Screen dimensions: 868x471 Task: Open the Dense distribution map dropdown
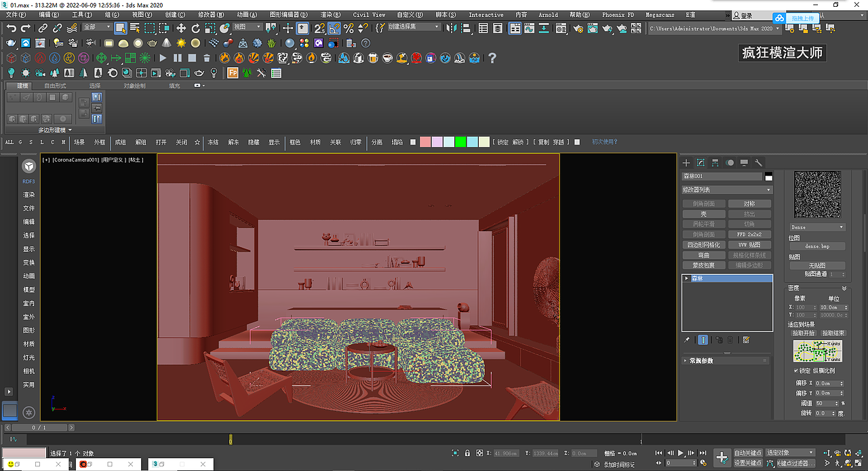pos(817,227)
